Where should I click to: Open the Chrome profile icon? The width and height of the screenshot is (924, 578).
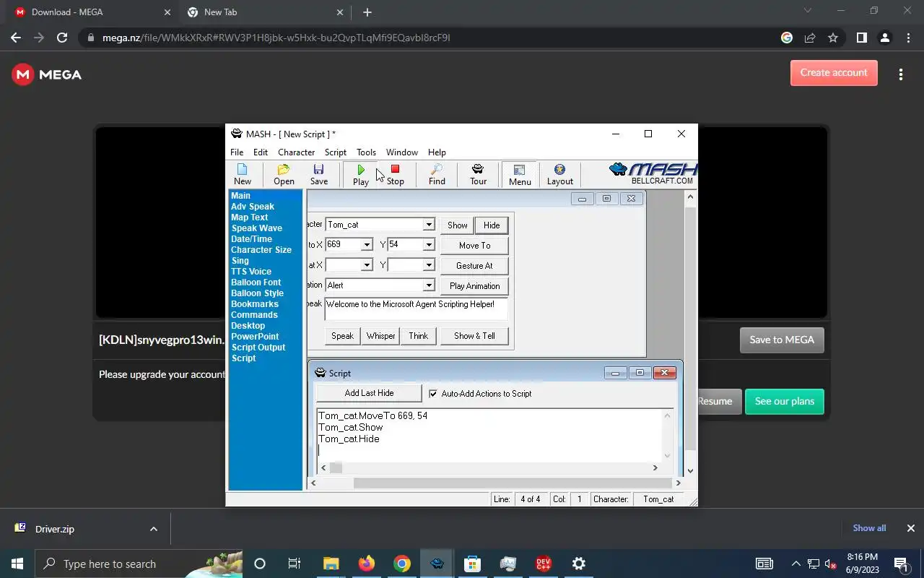click(x=884, y=38)
